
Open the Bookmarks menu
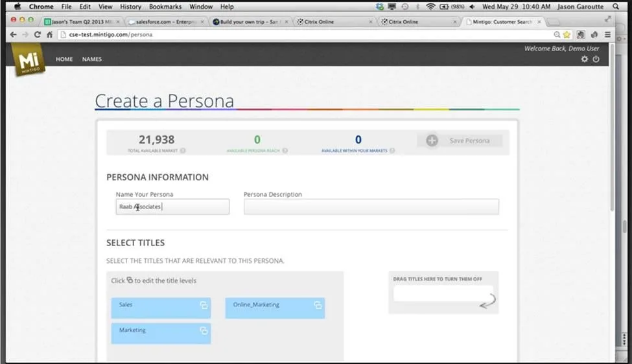[165, 6]
